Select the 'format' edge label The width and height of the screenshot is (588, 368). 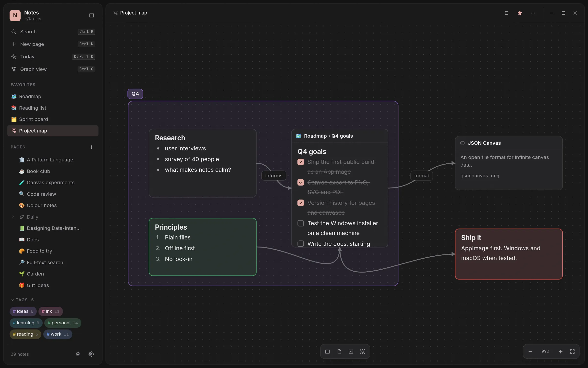421,176
